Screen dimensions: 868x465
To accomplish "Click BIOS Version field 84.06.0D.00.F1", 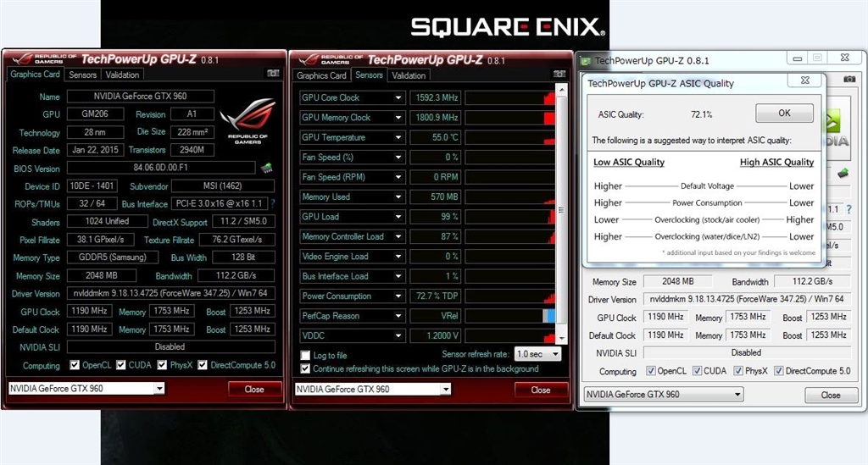I will click(x=161, y=168).
